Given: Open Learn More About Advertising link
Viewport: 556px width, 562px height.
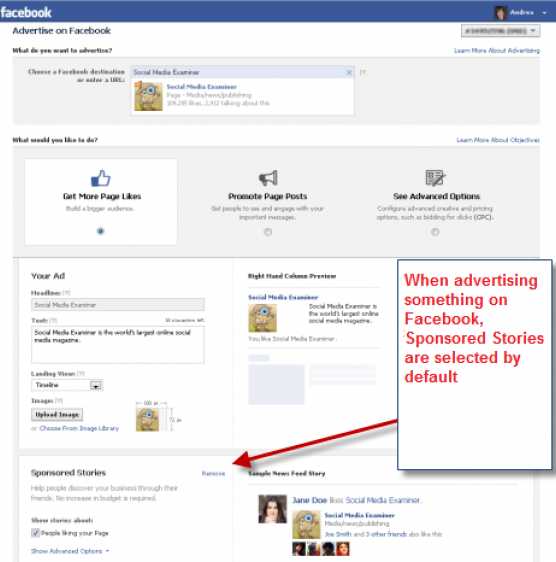Looking at the screenshot, I should (497, 51).
